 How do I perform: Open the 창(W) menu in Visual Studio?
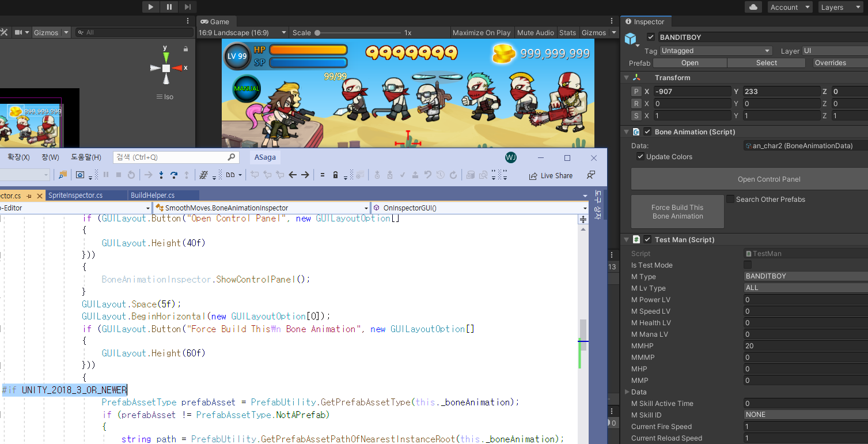50,157
